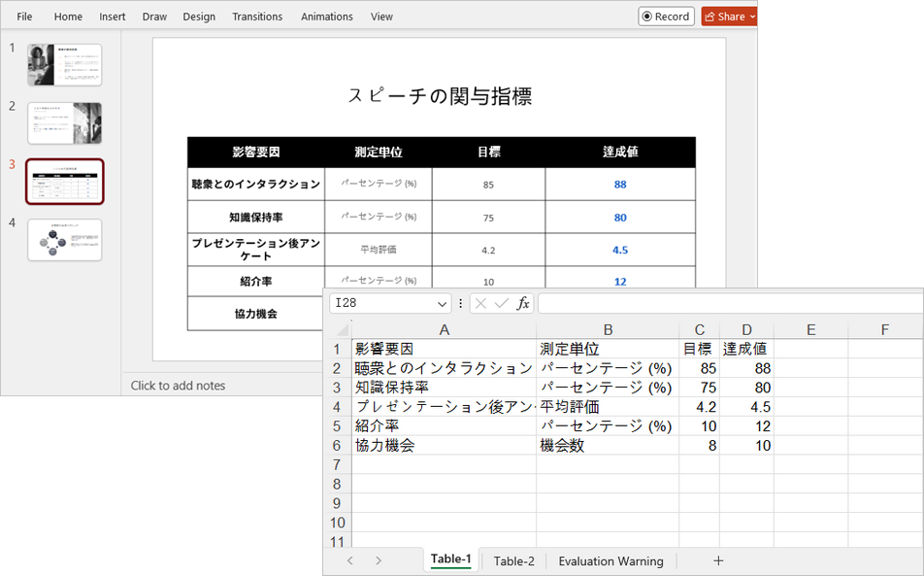Switch to the Insert tab
Image resolution: width=924 pixels, height=576 pixels.
click(x=112, y=17)
